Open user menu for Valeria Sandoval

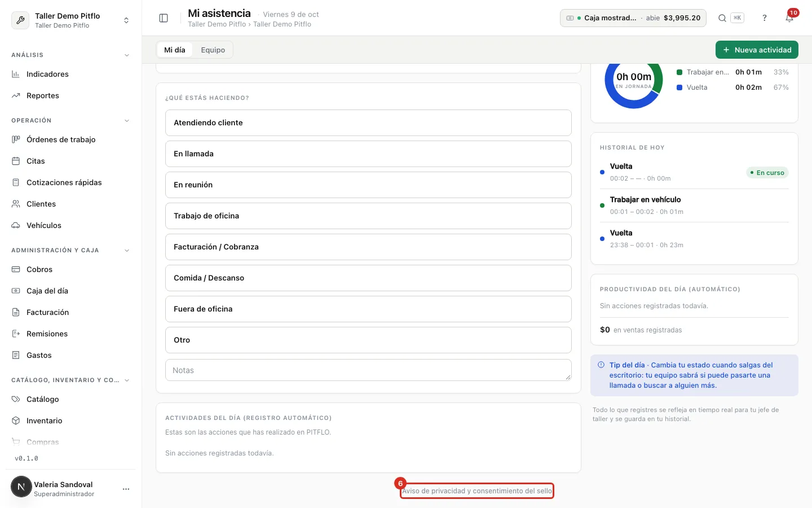[126, 489]
